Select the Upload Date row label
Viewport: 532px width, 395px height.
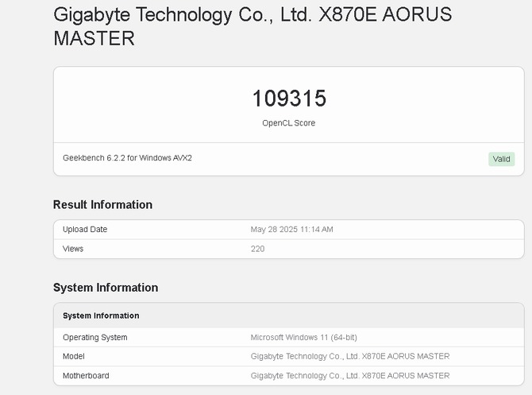(85, 230)
